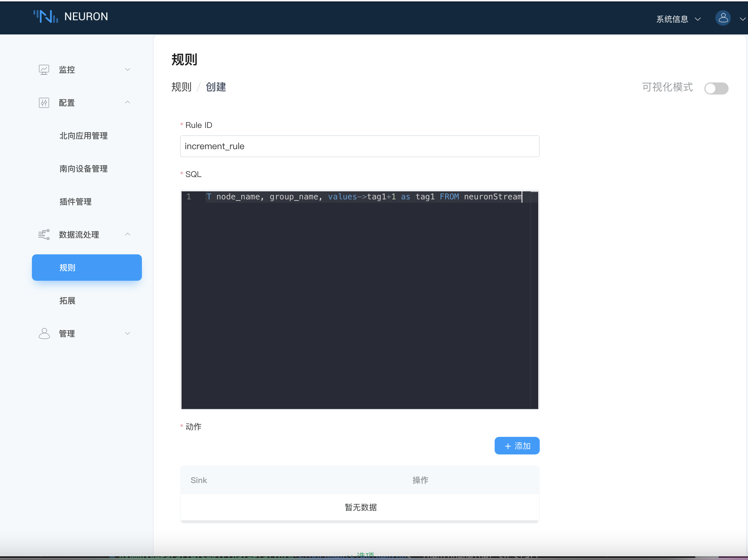Click the configuration sliders icon in the sidebar
The height and width of the screenshot is (560, 748).
[x=44, y=103]
